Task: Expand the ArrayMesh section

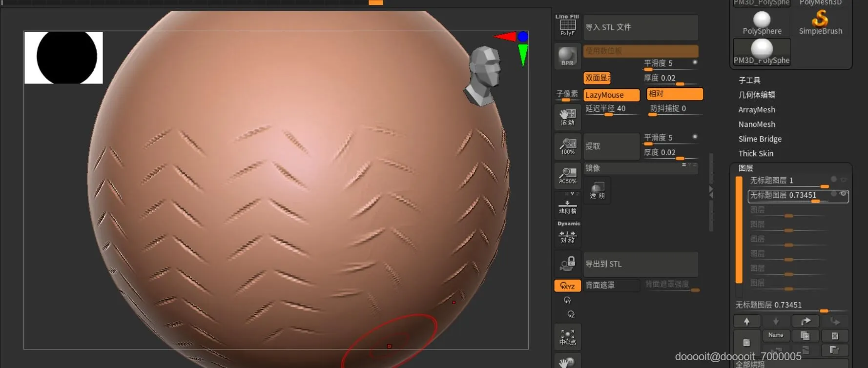Action: coord(757,110)
